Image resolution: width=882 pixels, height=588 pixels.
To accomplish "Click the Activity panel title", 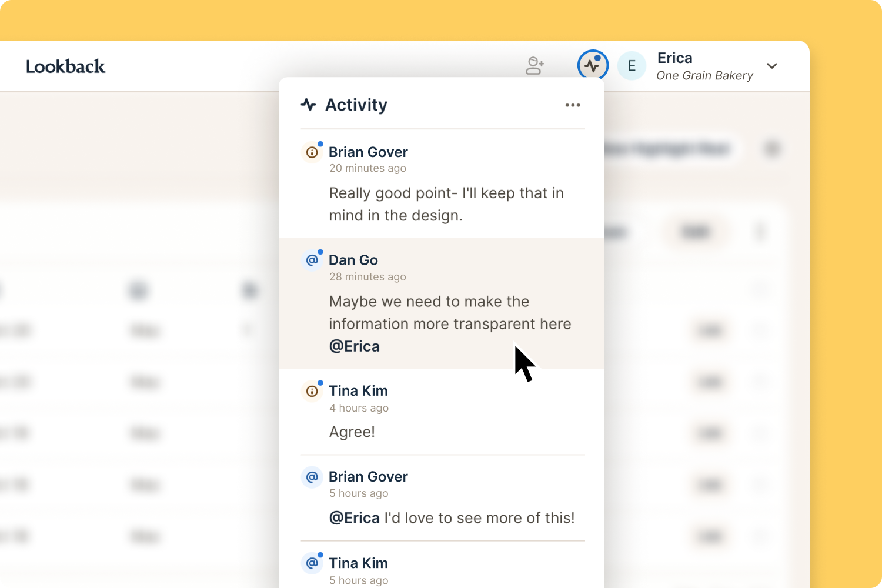I will 356,105.
